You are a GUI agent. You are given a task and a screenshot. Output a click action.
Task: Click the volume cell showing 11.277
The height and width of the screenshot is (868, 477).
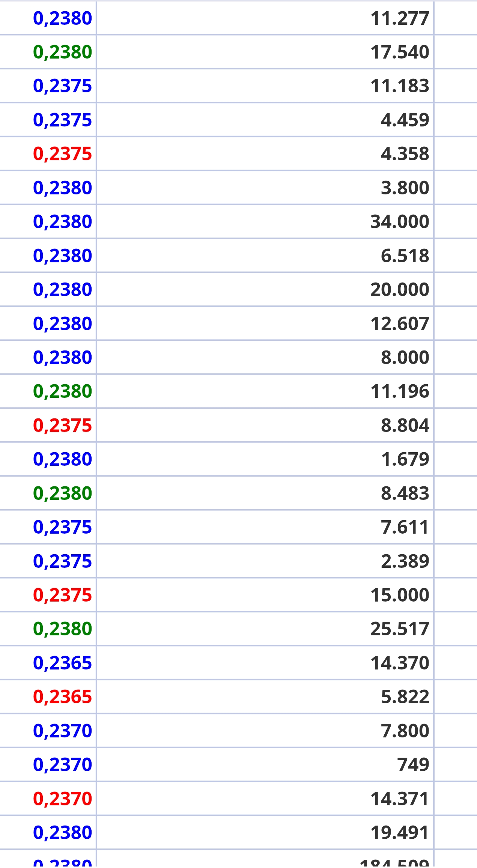[x=399, y=18]
